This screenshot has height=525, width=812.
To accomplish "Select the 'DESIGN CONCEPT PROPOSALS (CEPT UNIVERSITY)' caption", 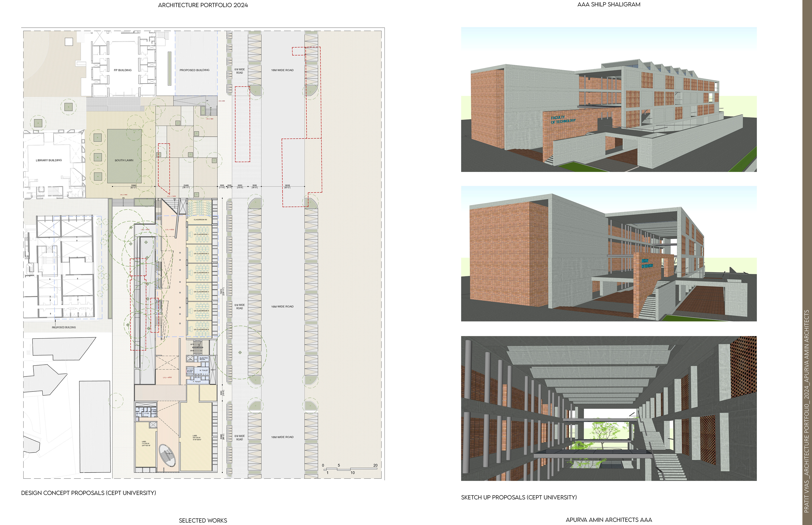I will (88, 493).
